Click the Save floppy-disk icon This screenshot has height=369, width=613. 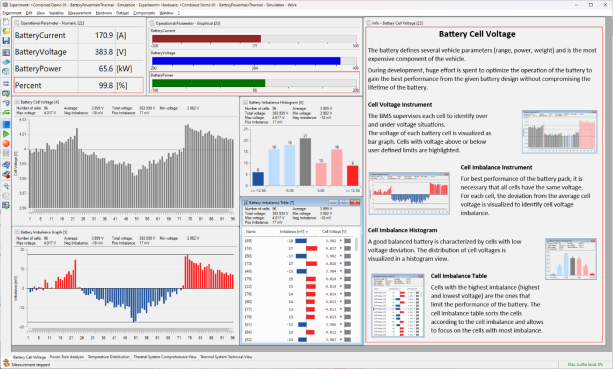coord(6,41)
